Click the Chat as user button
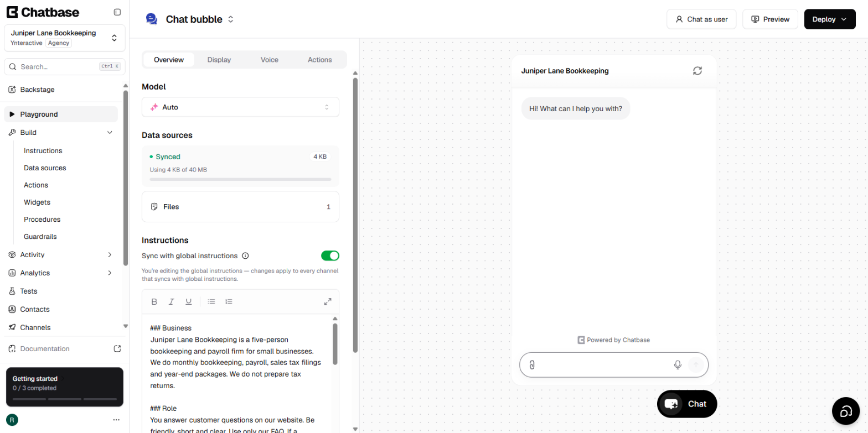Screen dimensions: 868x433 (x=702, y=19)
